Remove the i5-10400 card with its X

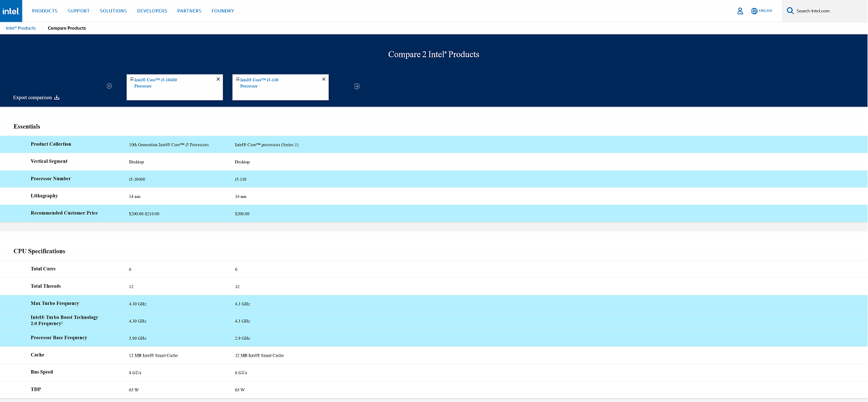pyautogui.click(x=218, y=79)
